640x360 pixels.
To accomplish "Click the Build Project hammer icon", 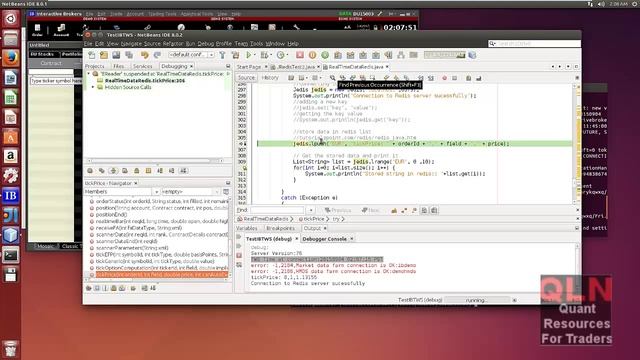I will (x=222, y=55).
